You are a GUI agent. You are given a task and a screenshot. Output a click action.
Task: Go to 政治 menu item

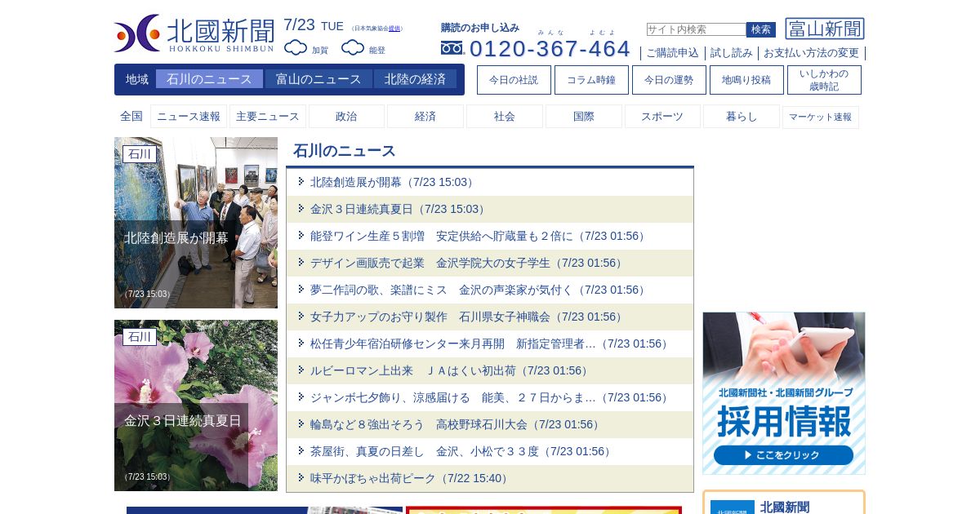pos(346,117)
